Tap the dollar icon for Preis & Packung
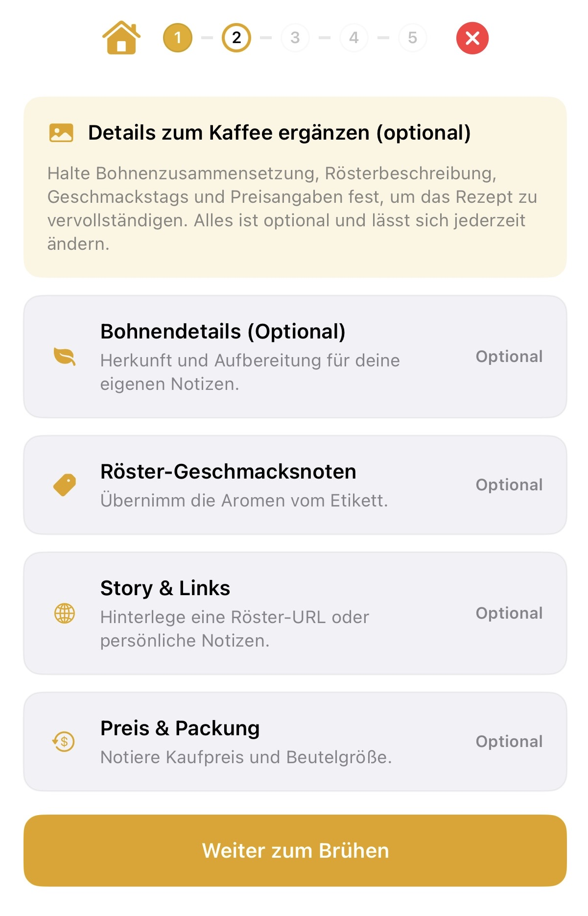 point(64,742)
